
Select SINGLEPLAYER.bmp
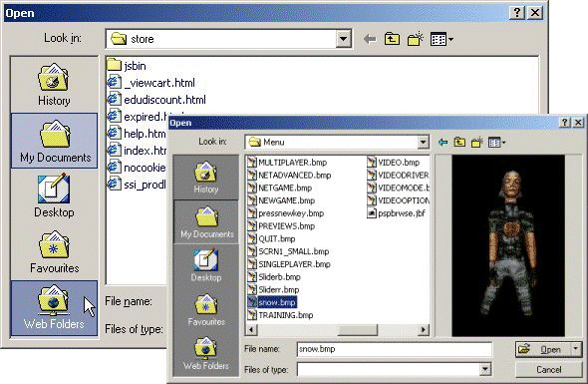point(289,264)
